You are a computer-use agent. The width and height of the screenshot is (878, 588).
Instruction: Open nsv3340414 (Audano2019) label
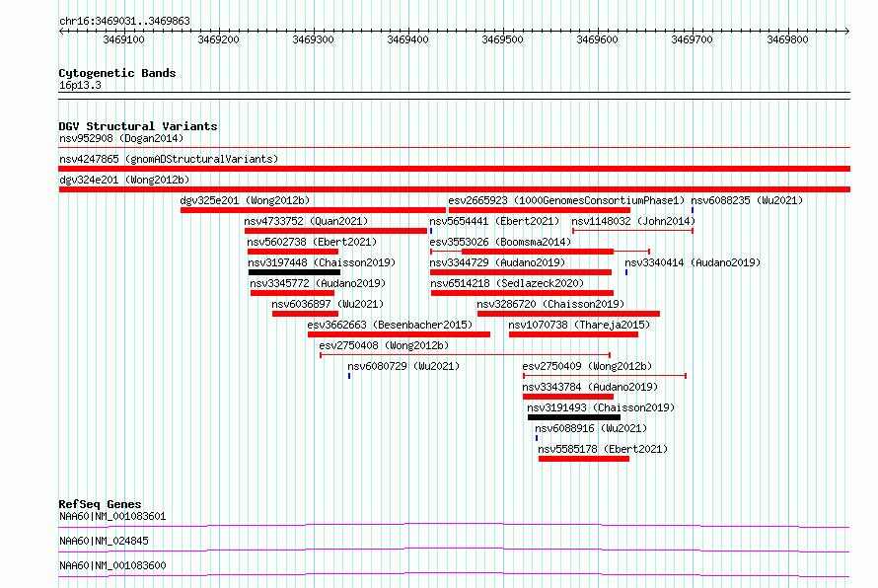pyautogui.click(x=693, y=262)
